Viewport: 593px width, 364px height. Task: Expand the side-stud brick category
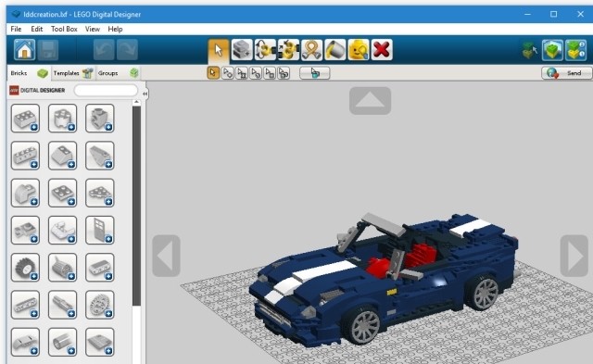(100, 119)
